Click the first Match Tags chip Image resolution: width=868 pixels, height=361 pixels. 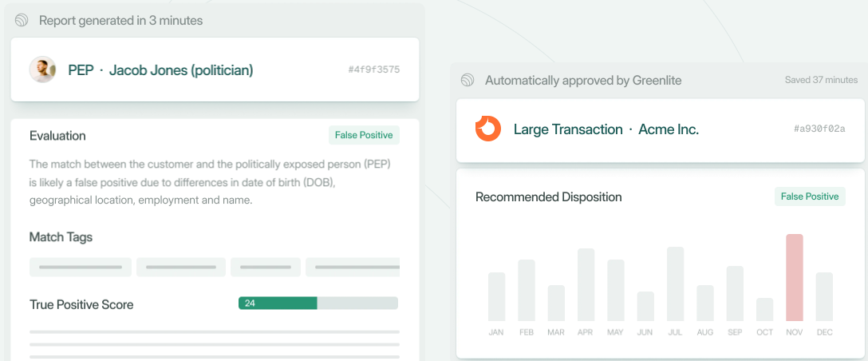click(81, 267)
